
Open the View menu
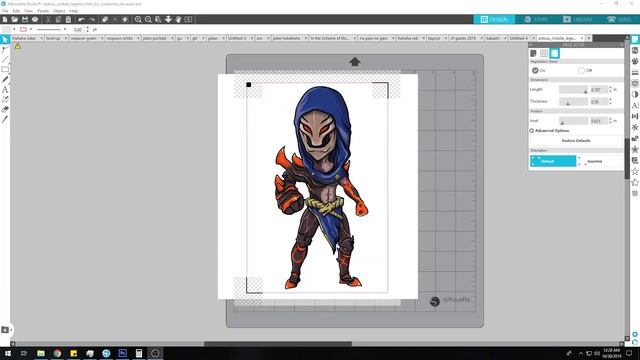pos(29,11)
